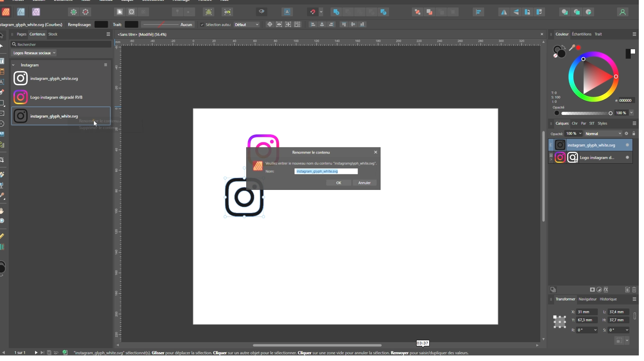Open the Historique tab
Viewport: 644px width, 361px height.
pos(608,299)
